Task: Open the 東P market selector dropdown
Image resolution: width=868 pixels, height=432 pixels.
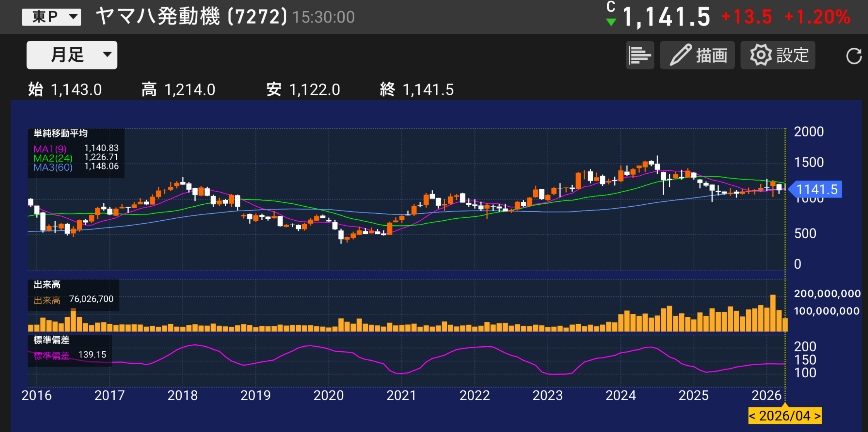Action: 52,16
